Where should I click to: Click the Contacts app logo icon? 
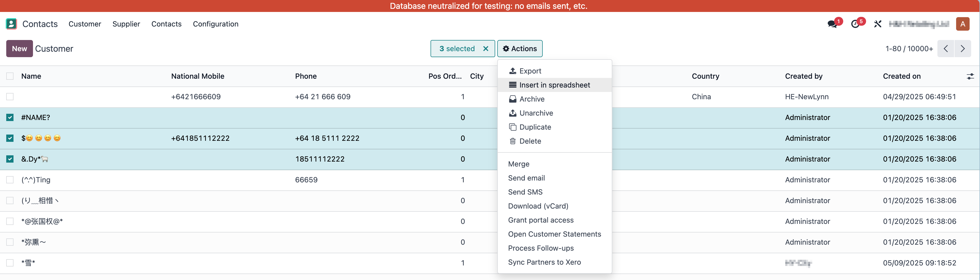pyautogui.click(x=11, y=24)
